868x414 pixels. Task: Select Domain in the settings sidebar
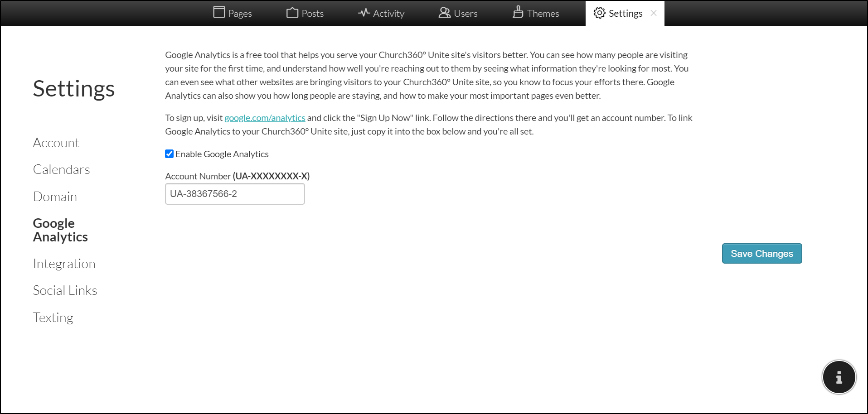tap(55, 197)
